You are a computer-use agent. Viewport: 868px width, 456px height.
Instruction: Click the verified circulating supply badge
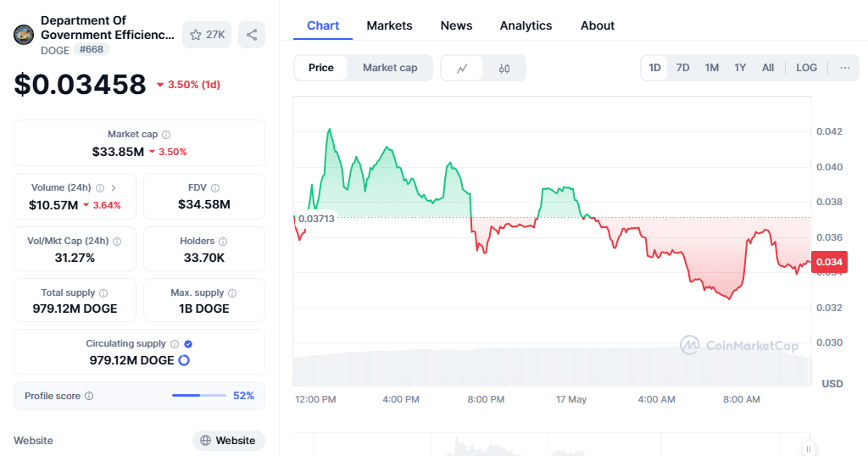[x=188, y=343]
